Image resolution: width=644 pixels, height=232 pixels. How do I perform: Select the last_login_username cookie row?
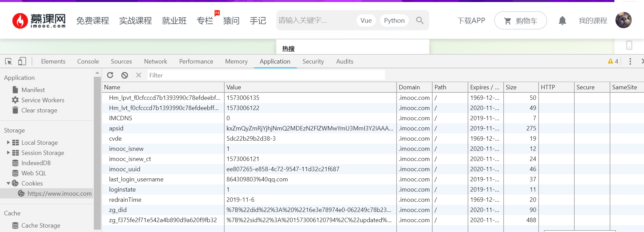(x=373, y=179)
